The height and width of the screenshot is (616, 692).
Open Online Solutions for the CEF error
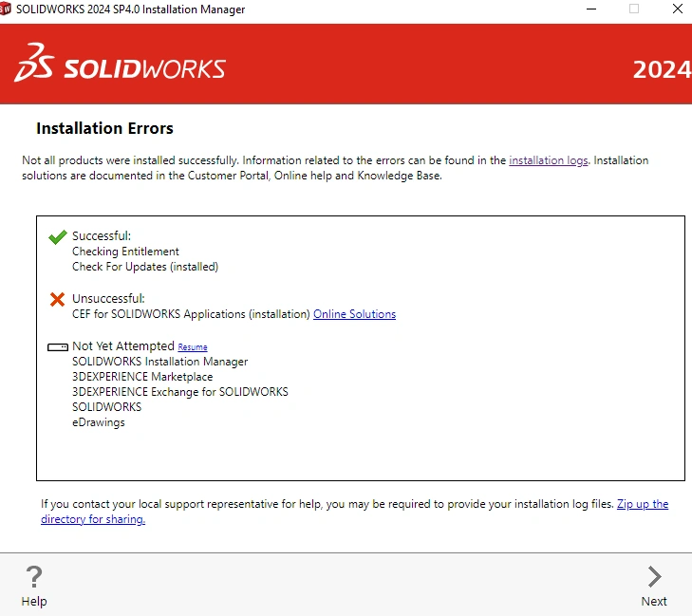(354, 314)
